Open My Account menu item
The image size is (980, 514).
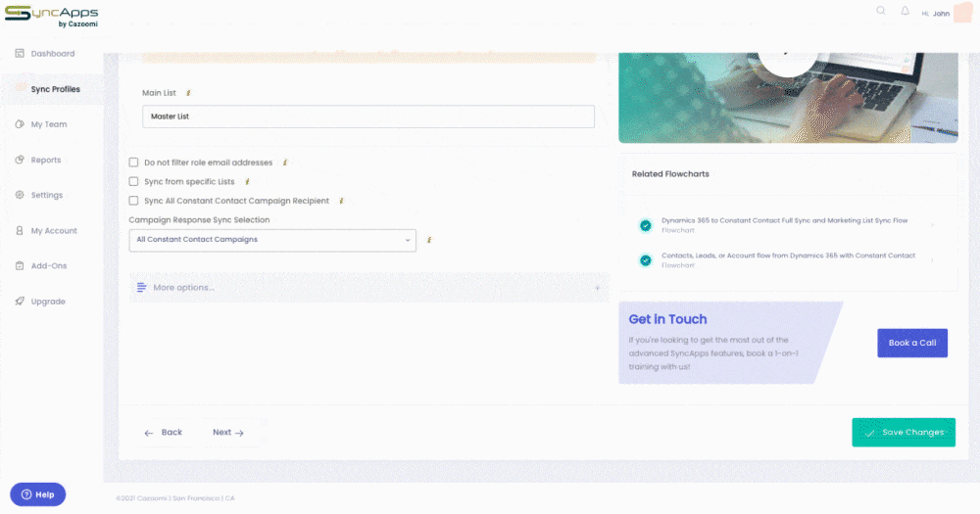pyautogui.click(x=53, y=230)
